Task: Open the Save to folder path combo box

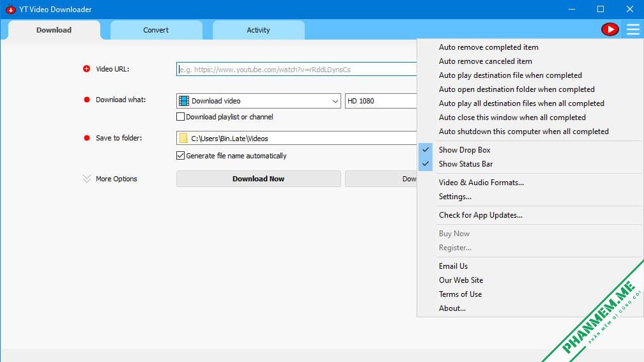Action: click(x=296, y=139)
